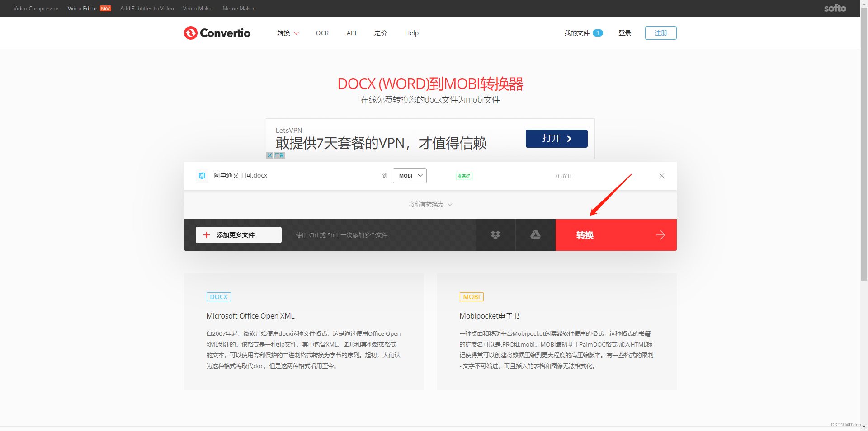Screen dimensions: 868x431
Task: Remove 阿里通义千问.docx file with X
Action: coord(662,176)
